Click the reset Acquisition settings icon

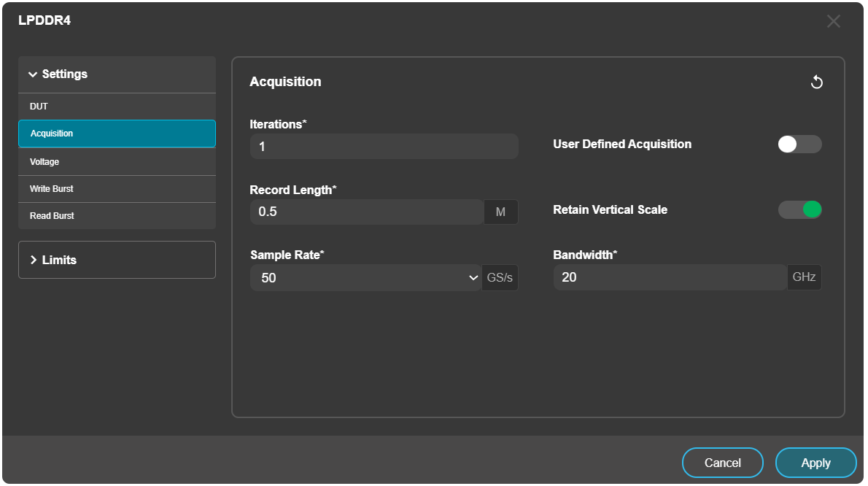pyautogui.click(x=817, y=82)
